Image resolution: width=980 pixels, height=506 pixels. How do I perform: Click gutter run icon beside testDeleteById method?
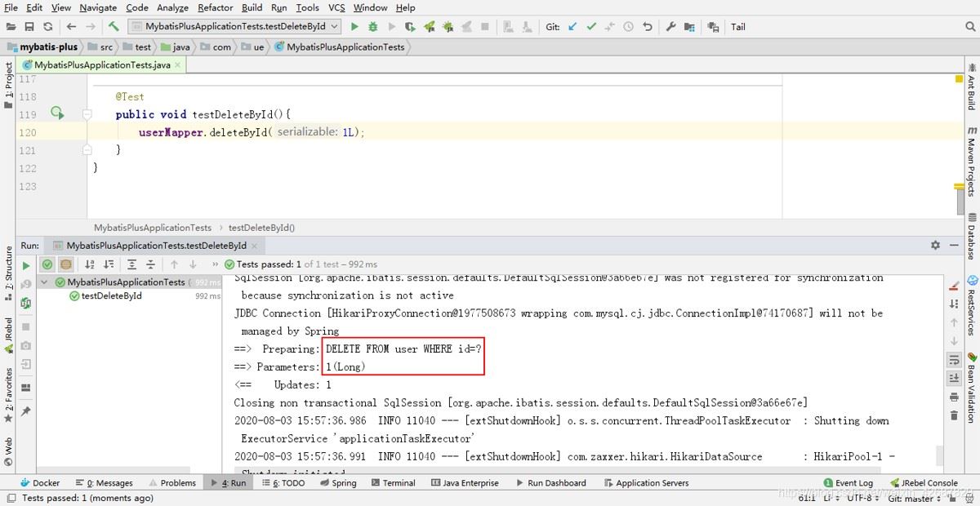[56, 113]
